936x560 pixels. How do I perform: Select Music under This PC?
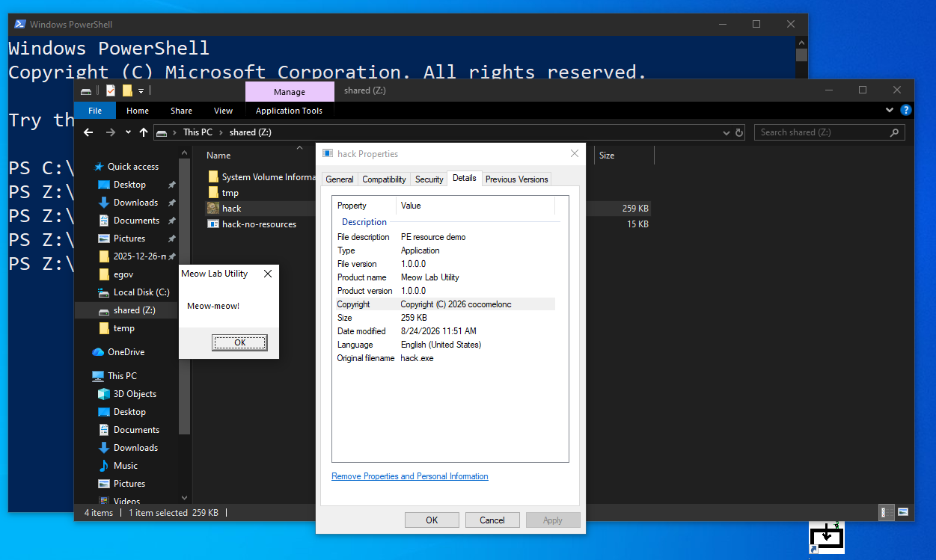126,466
